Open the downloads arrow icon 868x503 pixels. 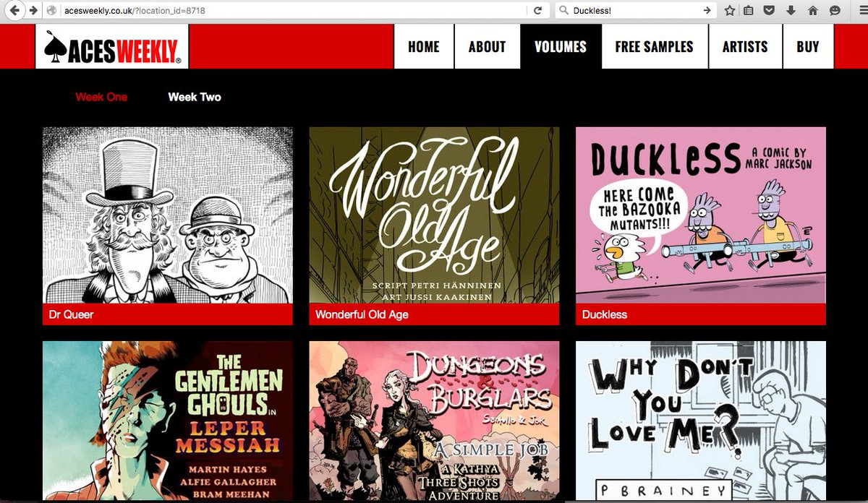pos(791,11)
